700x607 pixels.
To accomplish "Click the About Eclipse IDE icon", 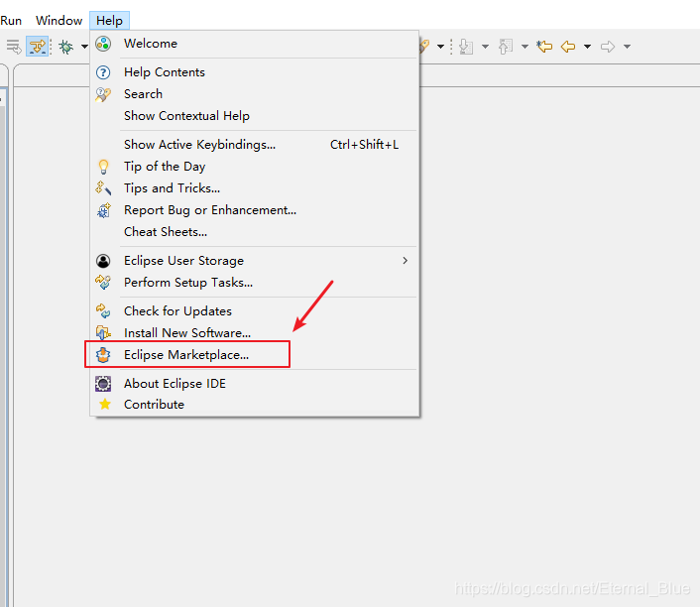I will [103, 384].
